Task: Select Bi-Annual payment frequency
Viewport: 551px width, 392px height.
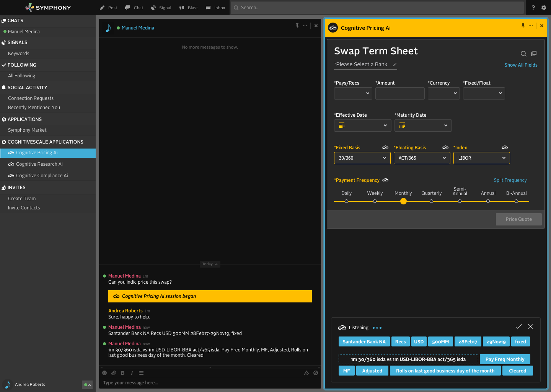Action: click(516, 201)
